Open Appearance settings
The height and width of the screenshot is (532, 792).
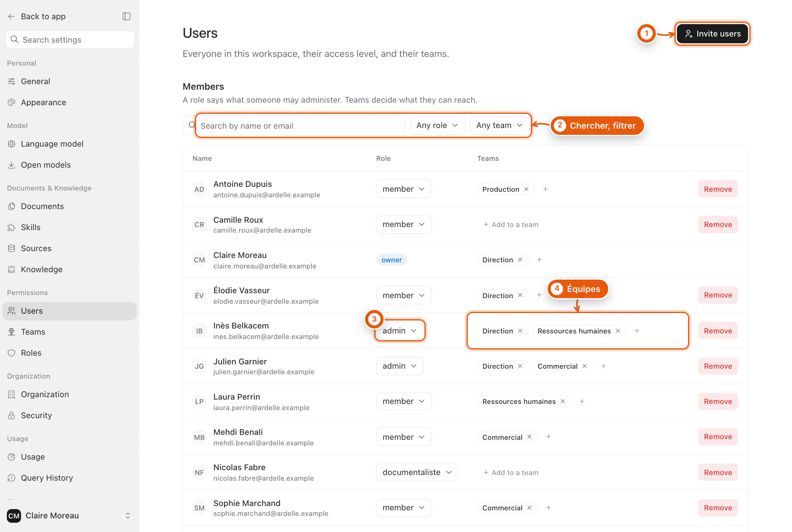tap(70, 102)
